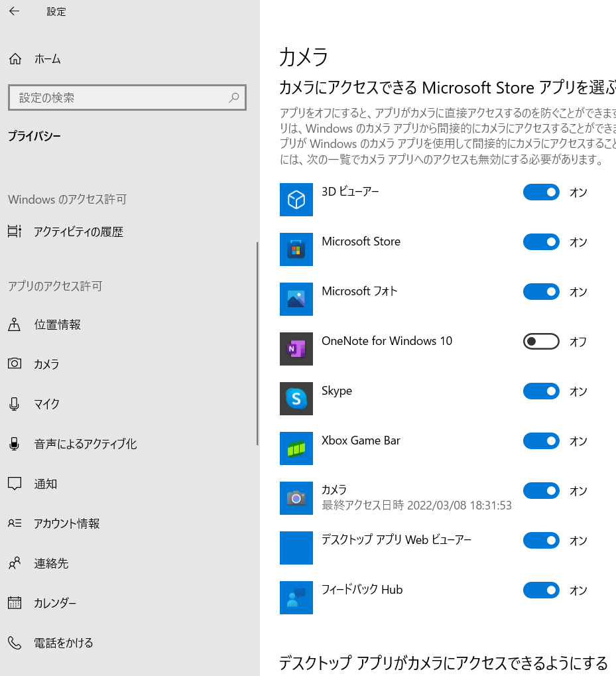Open 音声によるアクティブ化 settings
The image size is (616, 676).
point(128,444)
